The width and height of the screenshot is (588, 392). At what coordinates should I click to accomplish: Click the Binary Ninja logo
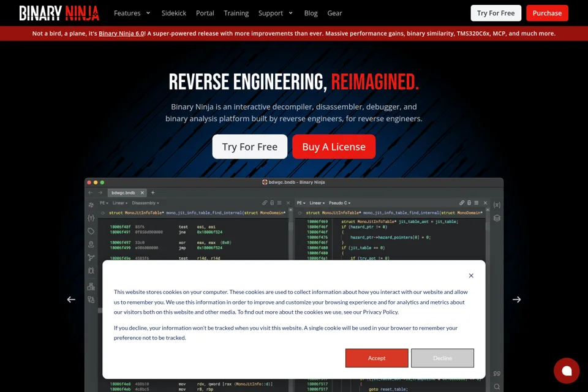[x=59, y=13]
